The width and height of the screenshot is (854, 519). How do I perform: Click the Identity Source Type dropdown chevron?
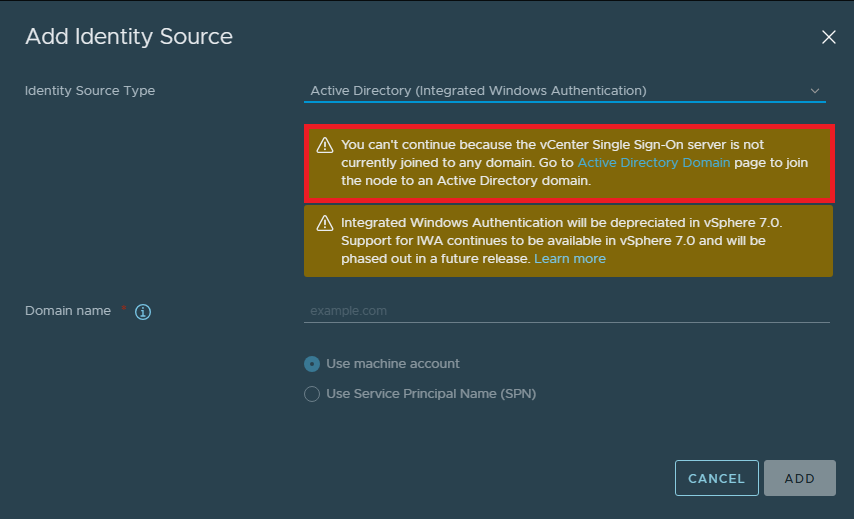pyautogui.click(x=815, y=91)
